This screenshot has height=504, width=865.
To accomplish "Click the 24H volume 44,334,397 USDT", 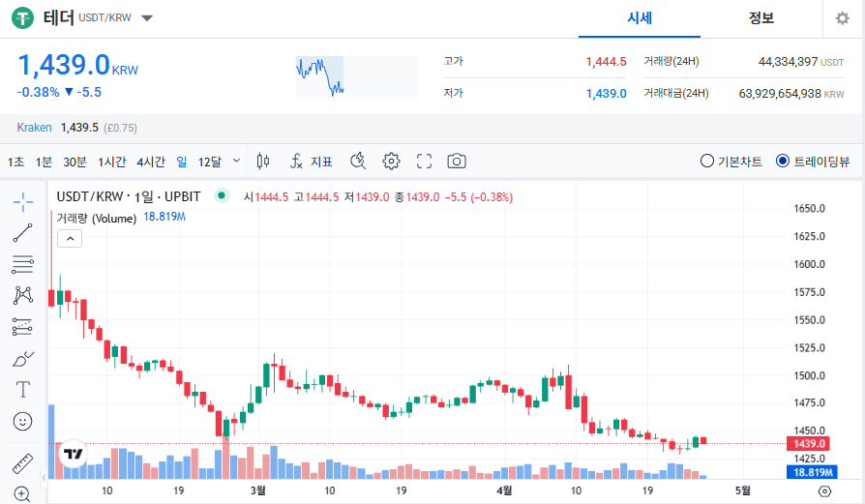I will pos(801,62).
